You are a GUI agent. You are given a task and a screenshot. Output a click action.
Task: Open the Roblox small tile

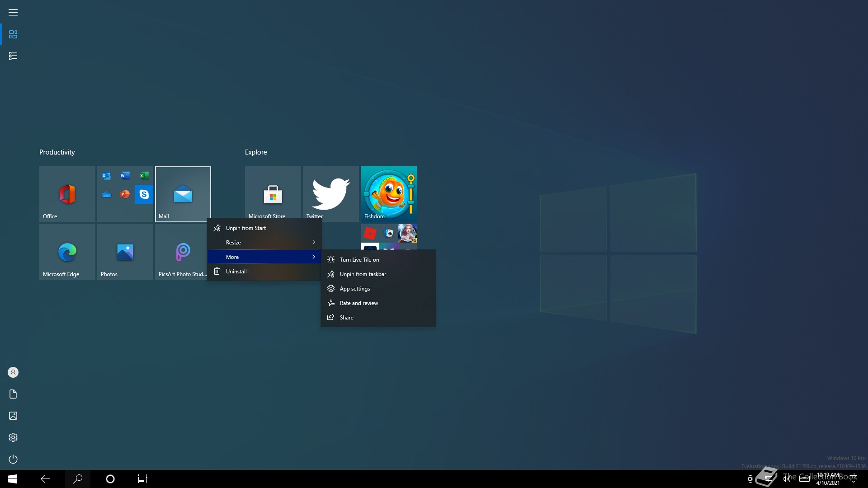tap(370, 233)
